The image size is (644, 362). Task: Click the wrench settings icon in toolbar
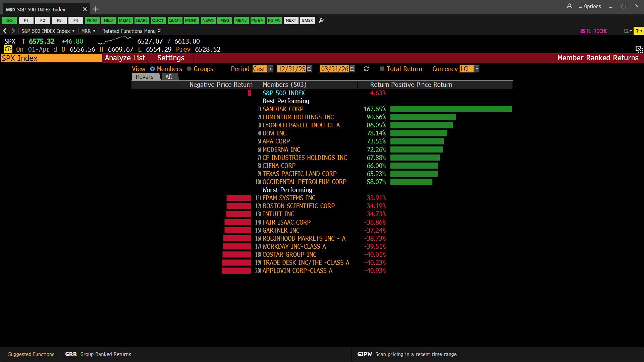coord(321,20)
